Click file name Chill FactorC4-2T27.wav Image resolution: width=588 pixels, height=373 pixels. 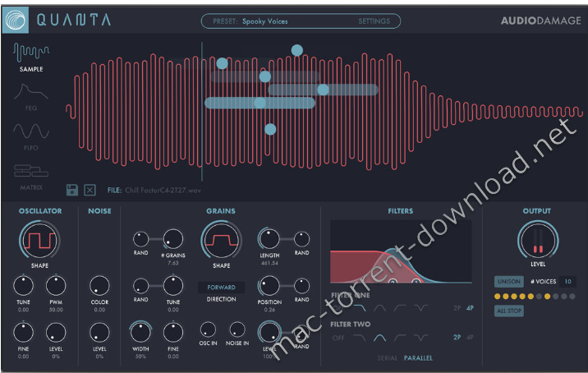(x=163, y=191)
